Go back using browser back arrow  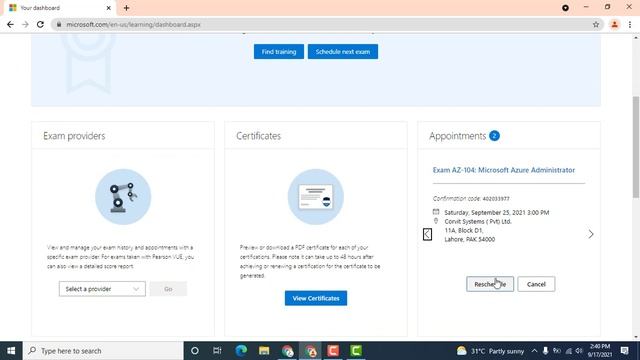pos(10,24)
